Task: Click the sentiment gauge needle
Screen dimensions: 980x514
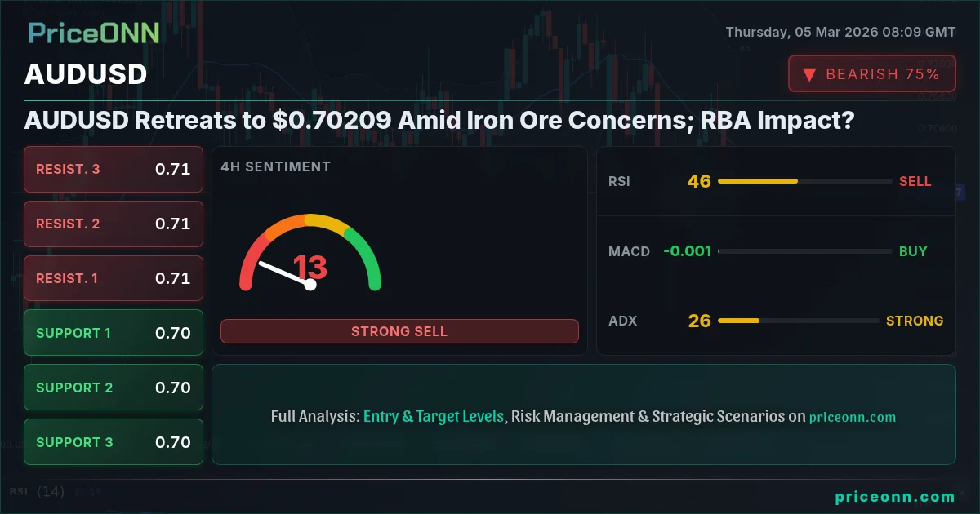Action: (x=284, y=273)
